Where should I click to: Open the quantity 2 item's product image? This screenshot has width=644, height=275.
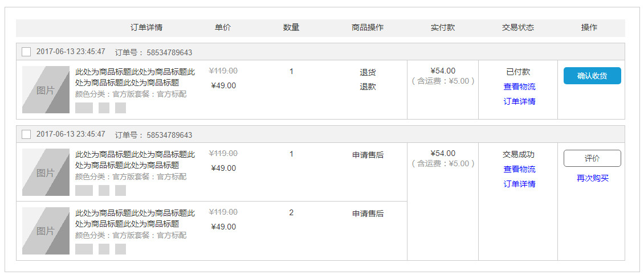point(46,231)
